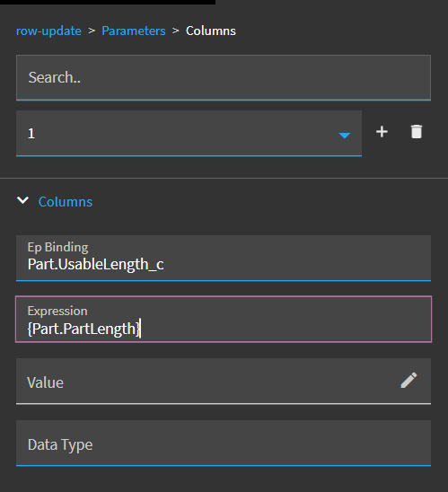
Task: Open the column index selector showing 1
Action: (189, 133)
